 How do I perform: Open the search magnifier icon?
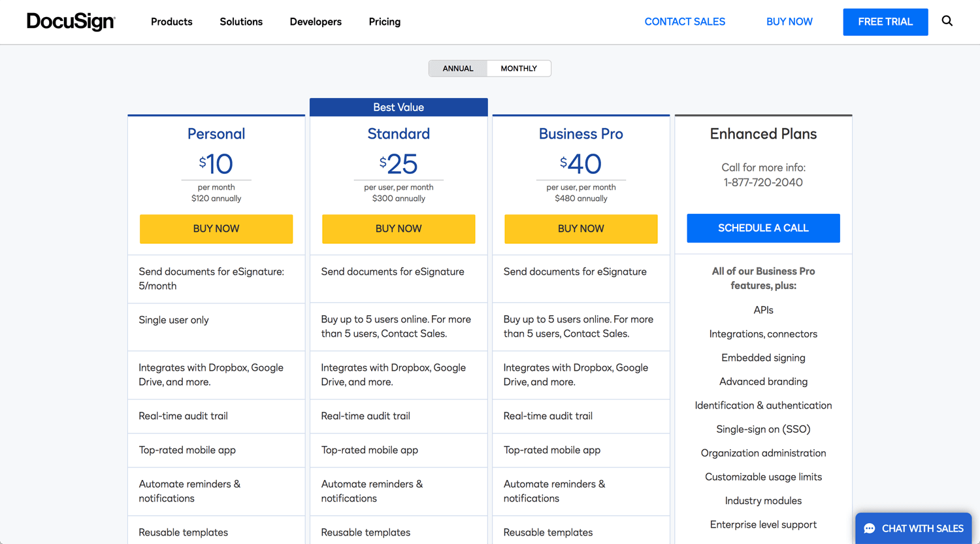pos(947,21)
